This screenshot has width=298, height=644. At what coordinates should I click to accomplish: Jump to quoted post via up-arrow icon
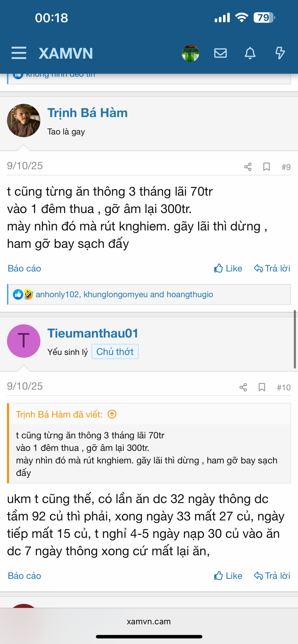click(x=112, y=414)
